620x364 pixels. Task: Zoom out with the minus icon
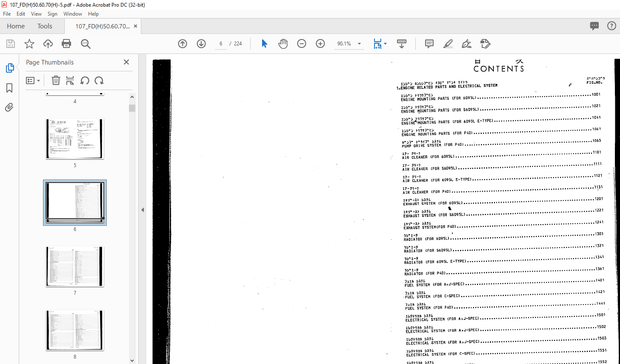302,44
